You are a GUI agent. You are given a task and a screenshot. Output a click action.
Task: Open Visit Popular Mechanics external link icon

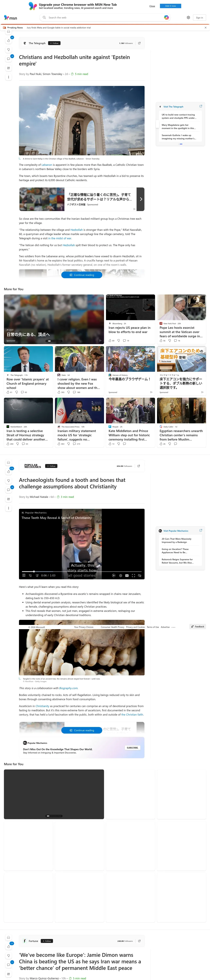[201, 530]
